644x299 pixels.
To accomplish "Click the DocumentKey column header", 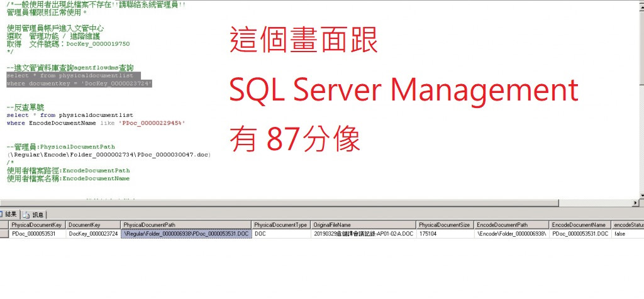I will click(x=93, y=225).
